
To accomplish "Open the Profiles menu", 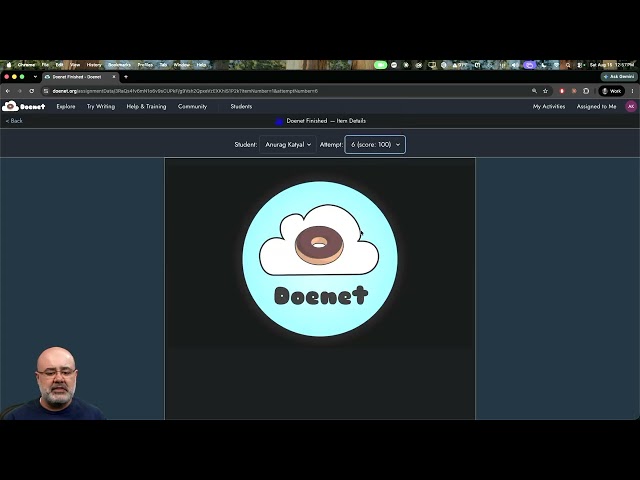I will coord(145,65).
